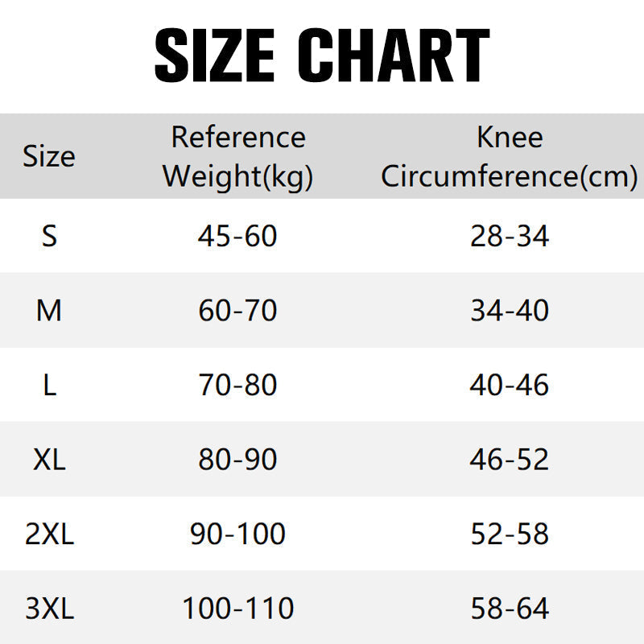Click the SIZE CHART title

(322, 55)
